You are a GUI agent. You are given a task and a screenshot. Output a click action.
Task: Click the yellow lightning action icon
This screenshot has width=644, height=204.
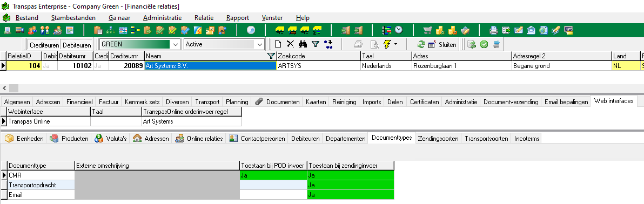click(387, 44)
